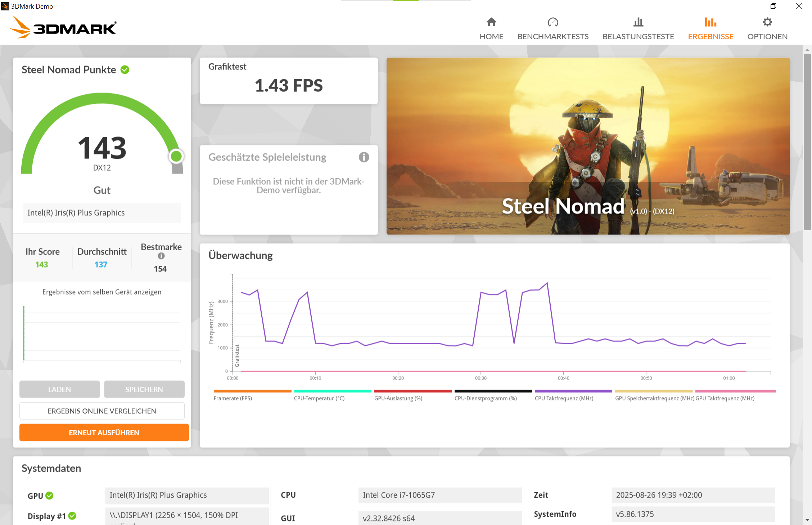Click the Steel Nomad banner image
812x525 pixels.
pyautogui.click(x=587, y=146)
